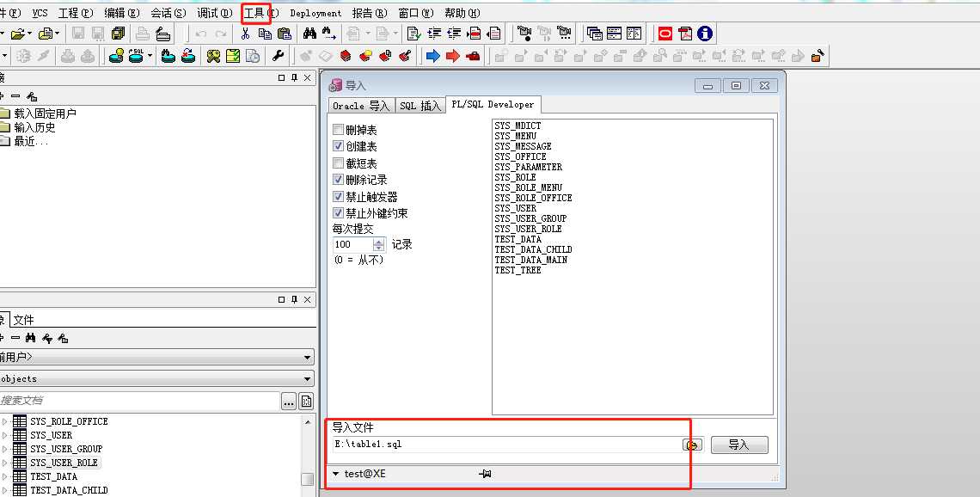Image resolution: width=980 pixels, height=497 pixels.
Task: Open the Deployment menu
Action: (315, 13)
